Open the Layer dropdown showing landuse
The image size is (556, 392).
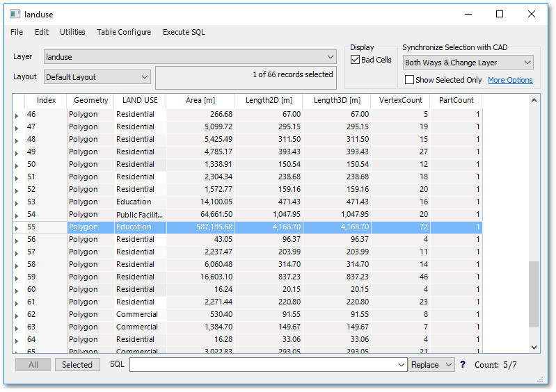click(190, 57)
